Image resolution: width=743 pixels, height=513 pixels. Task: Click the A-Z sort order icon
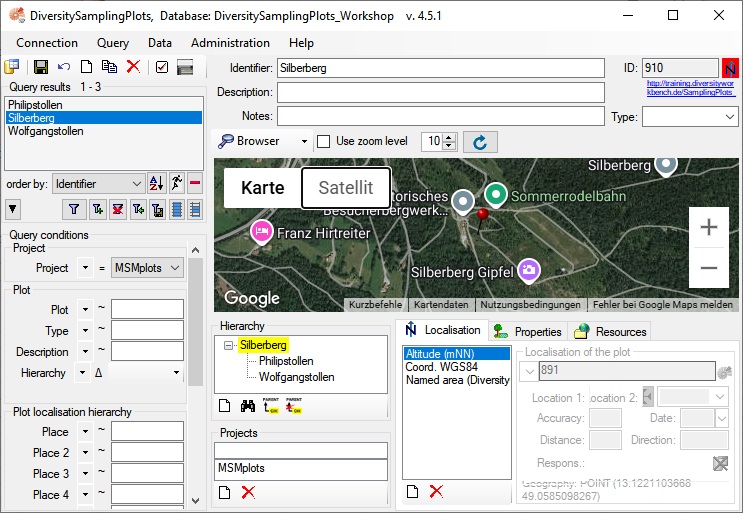(x=156, y=183)
